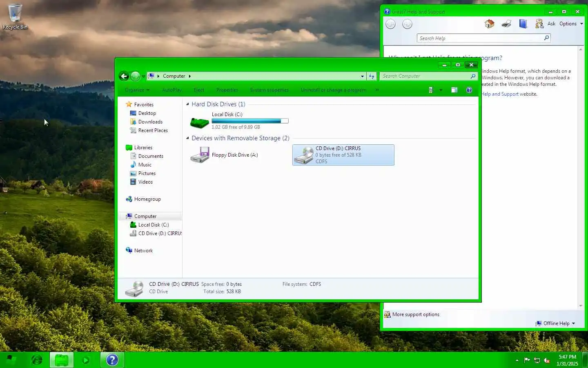
Task: Click the Search Help magnifier
Action: point(547,38)
